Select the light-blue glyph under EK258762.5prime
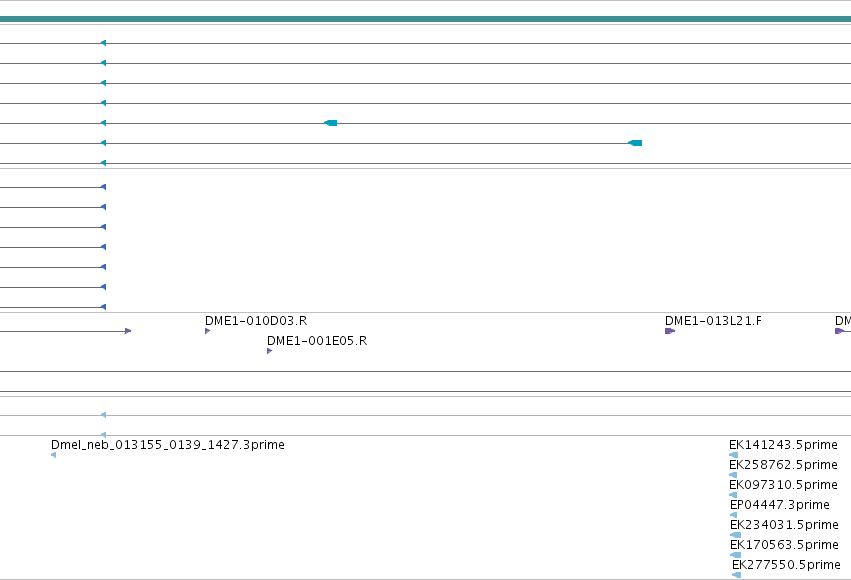Image resolution: width=851 pixels, height=580 pixels. (x=733, y=475)
